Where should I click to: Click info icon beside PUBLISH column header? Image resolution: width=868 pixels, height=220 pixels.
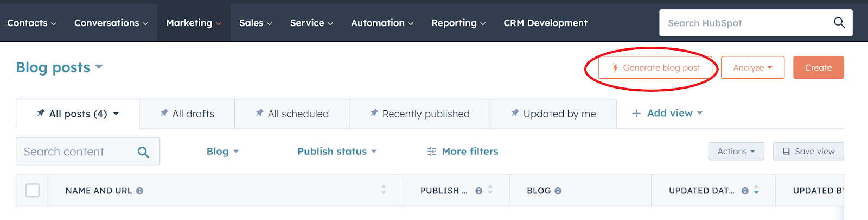click(478, 191)
